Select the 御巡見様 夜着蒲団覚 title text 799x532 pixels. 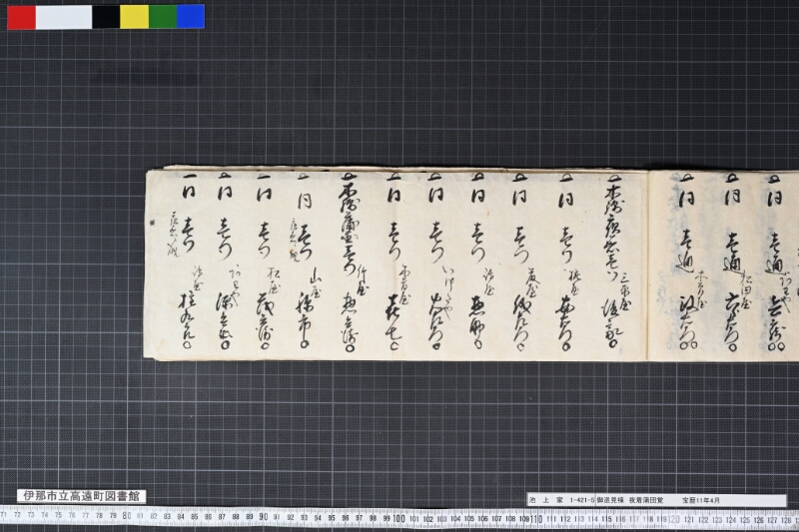[630, 500]
